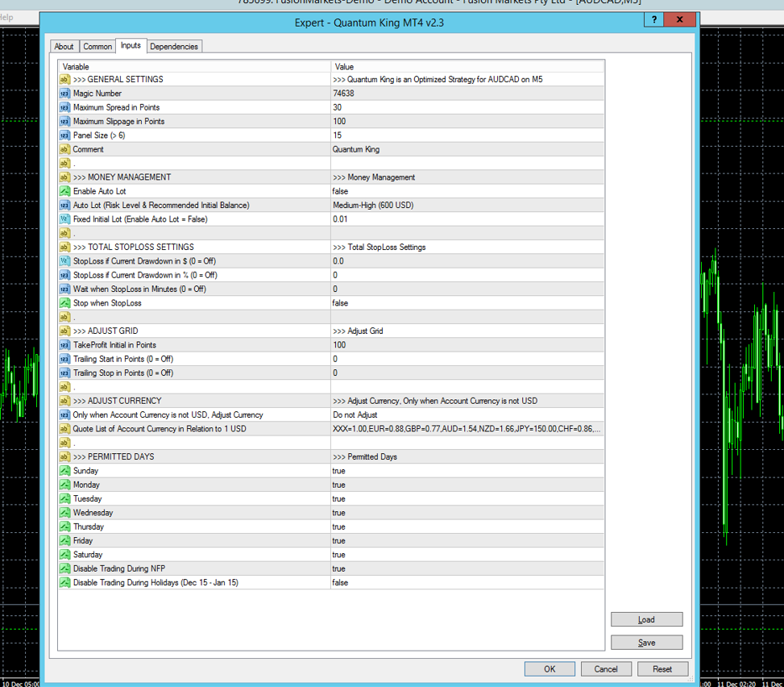The image size is (784, 687).
Task: Click the boolean icon beside Disable Trading During NFP
Action: point(64,569)
